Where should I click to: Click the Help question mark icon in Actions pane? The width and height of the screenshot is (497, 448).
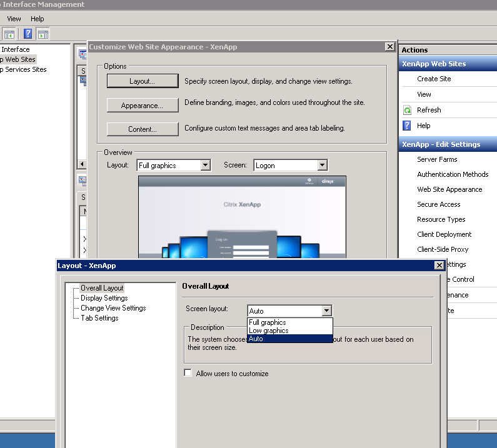pos(407,126)
